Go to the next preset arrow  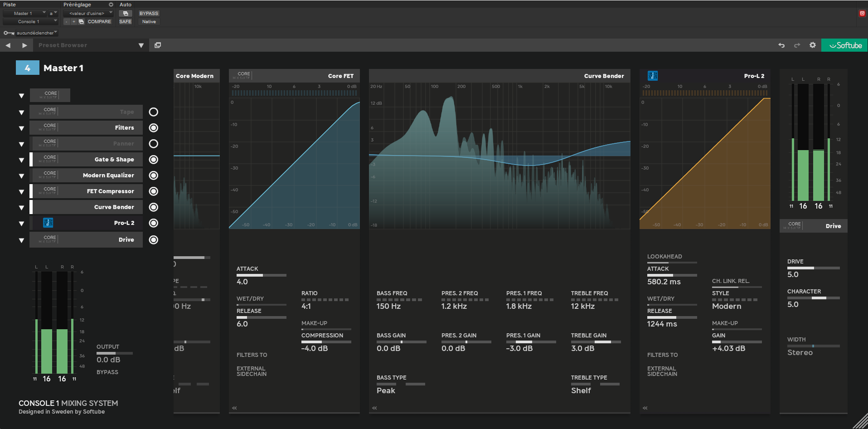point(24,45)
